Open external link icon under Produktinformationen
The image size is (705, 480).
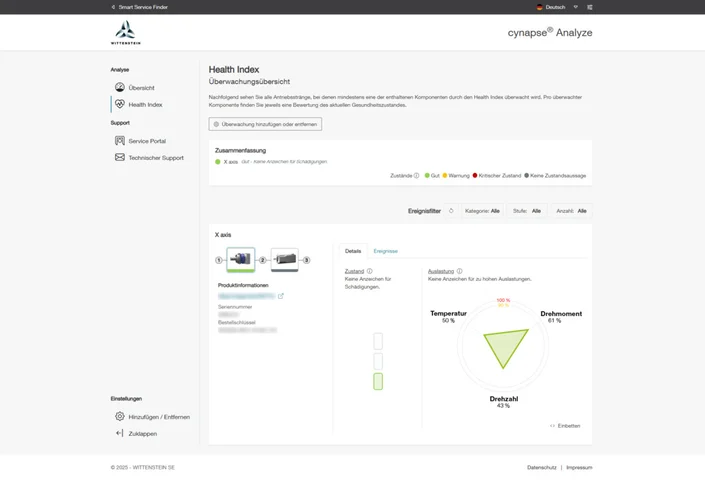[281, 296]
